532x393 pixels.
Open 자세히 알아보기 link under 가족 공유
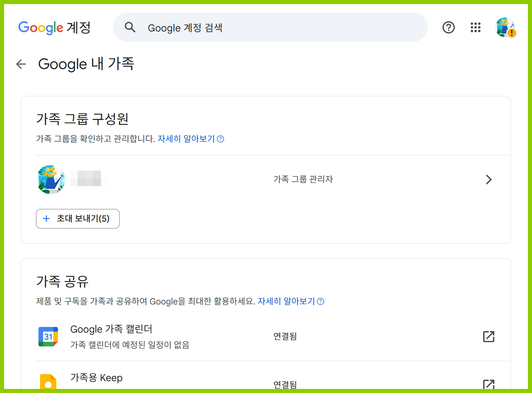point(286,301)
